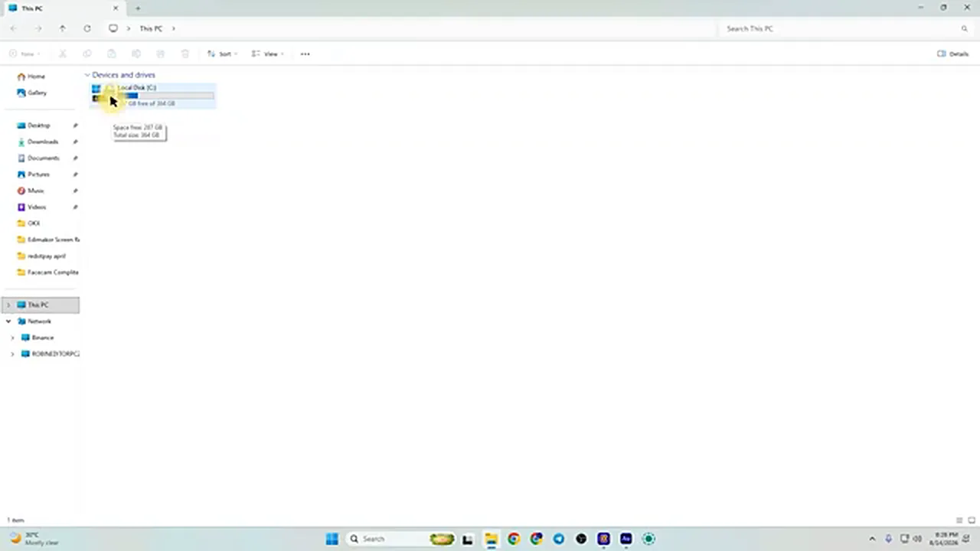Open After Effects from taskbar
Screen dimensions: 980x551
pos(626,539)
